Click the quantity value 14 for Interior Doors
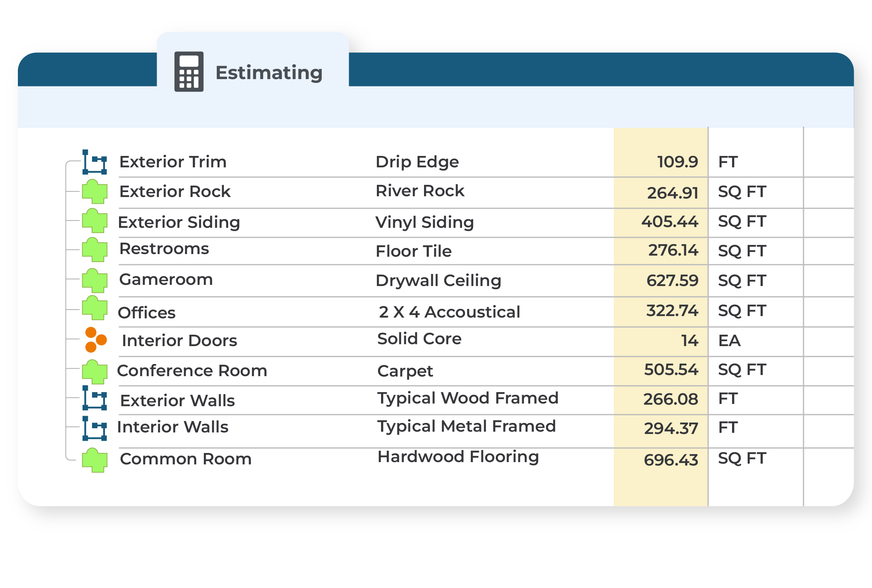The width and height of the screenshot is (872, 588). (x=689, y=341)
